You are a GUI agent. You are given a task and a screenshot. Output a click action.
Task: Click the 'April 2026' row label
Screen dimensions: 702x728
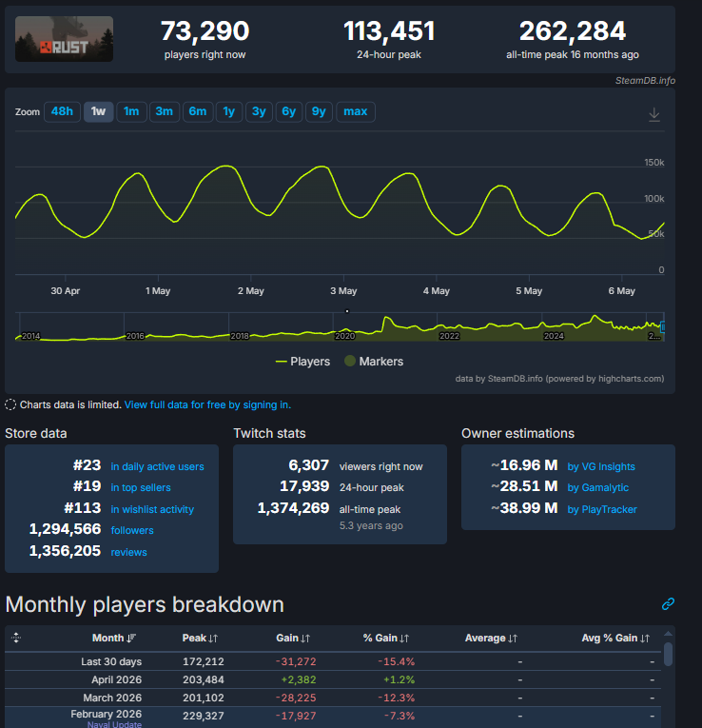click(116, 679)
